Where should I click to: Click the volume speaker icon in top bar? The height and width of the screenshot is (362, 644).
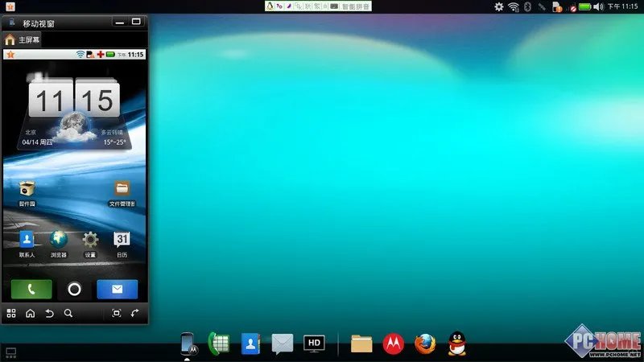coord(598,6)
